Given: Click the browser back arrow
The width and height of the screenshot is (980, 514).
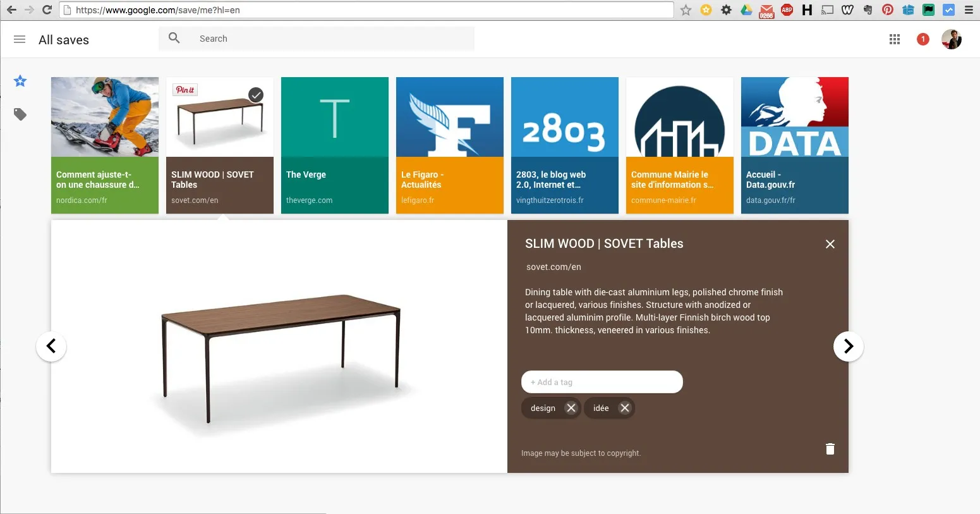Looking at the screenshot, I should (x=11, y=9).
